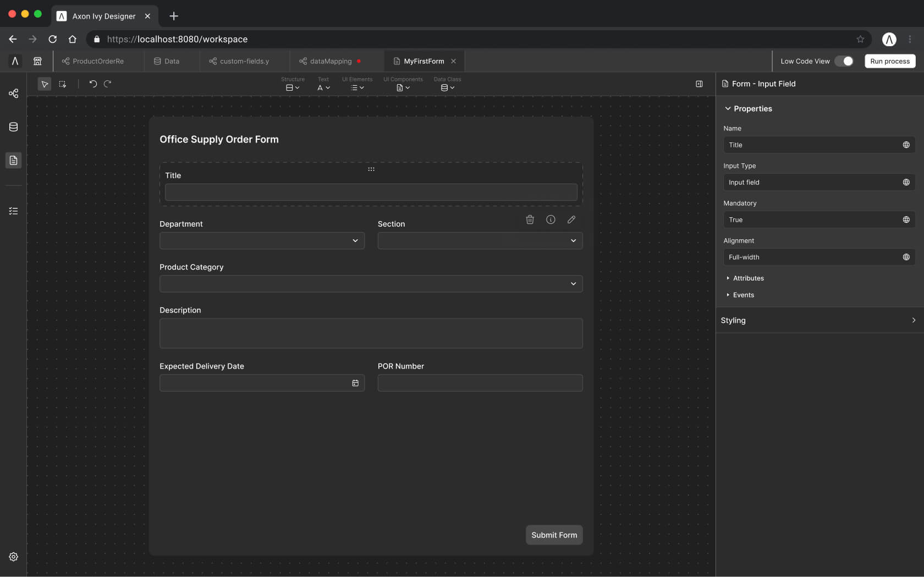This screenshot has width=924, height=577.
Task: Redo the last change
Action: (108, 84)
